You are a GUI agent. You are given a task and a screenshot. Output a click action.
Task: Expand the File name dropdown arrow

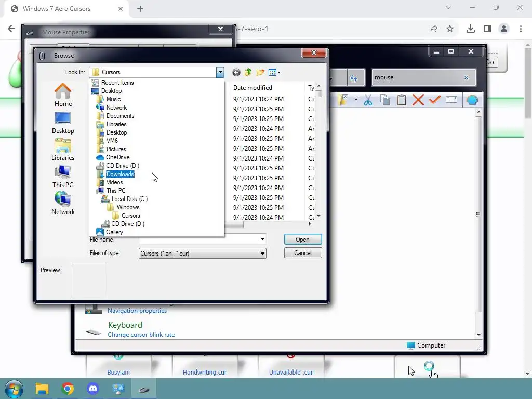click(x=262, y=239)
